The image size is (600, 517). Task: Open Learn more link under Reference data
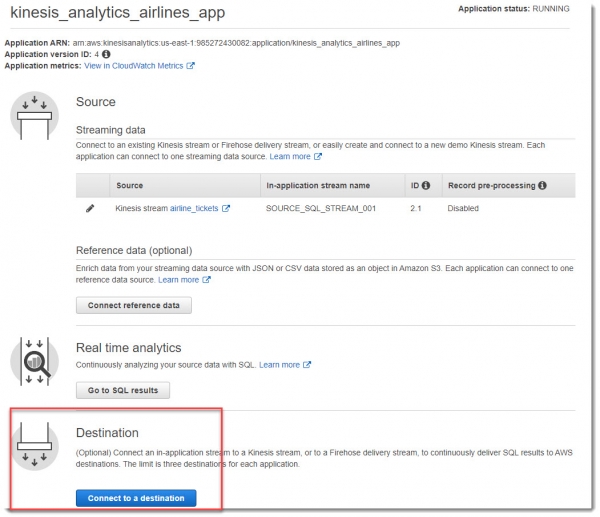click(x=178, y=280)
